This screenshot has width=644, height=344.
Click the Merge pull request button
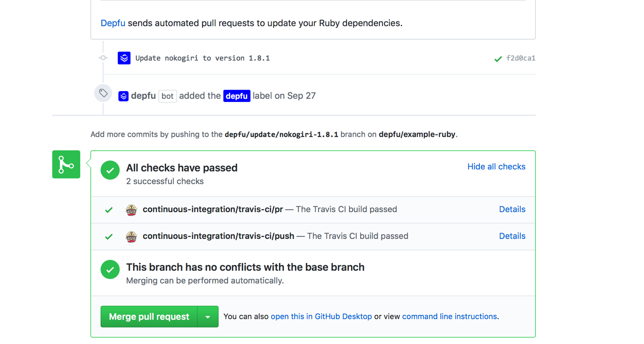click(149, 317)
